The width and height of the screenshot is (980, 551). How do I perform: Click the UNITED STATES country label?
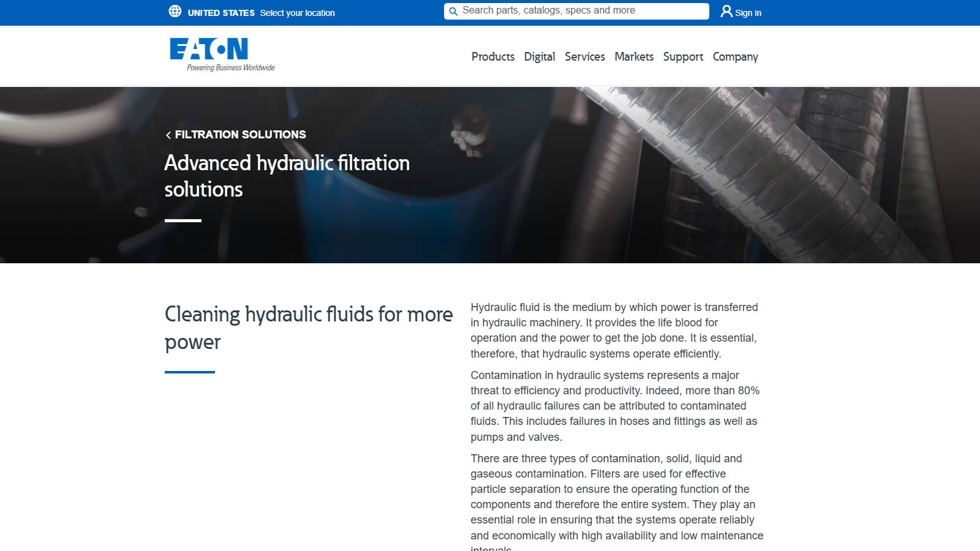221,13
